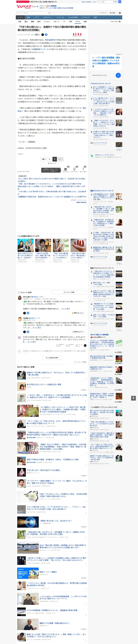Open settings via the gear icon
Image resolution: width=138 pixels, height=644 pixels.
120,13
